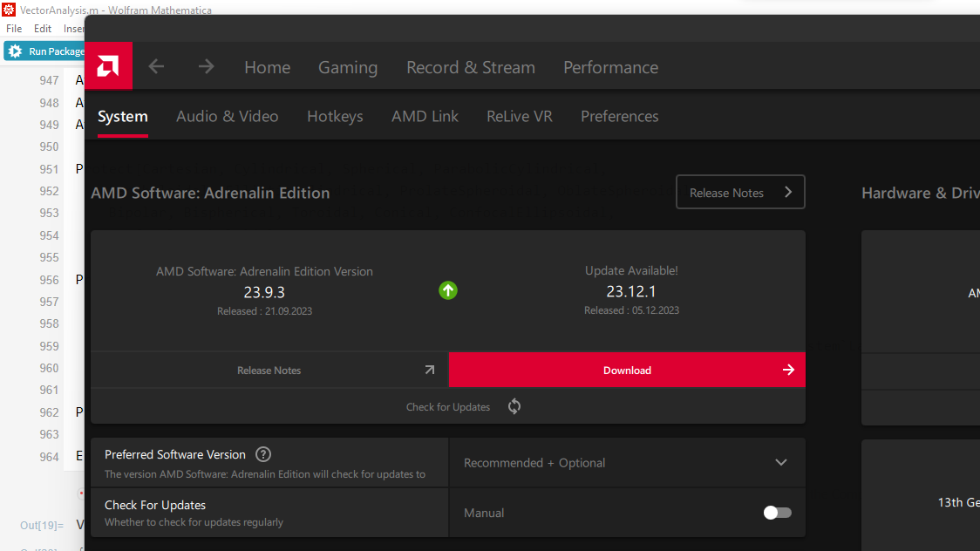Image resolution: width=980 pixels, height=551 pixels.
Task: Click the Out[19]= label in Mathematica
Action: coord(42,526)
